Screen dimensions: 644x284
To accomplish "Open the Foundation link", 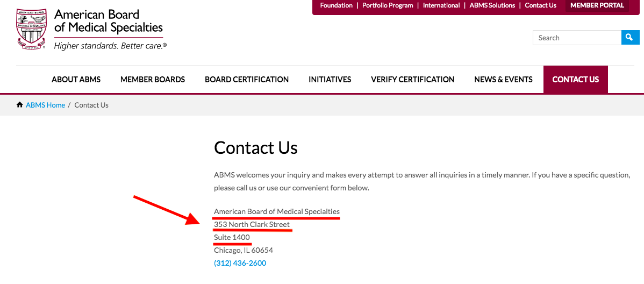I will click(336, 5).
